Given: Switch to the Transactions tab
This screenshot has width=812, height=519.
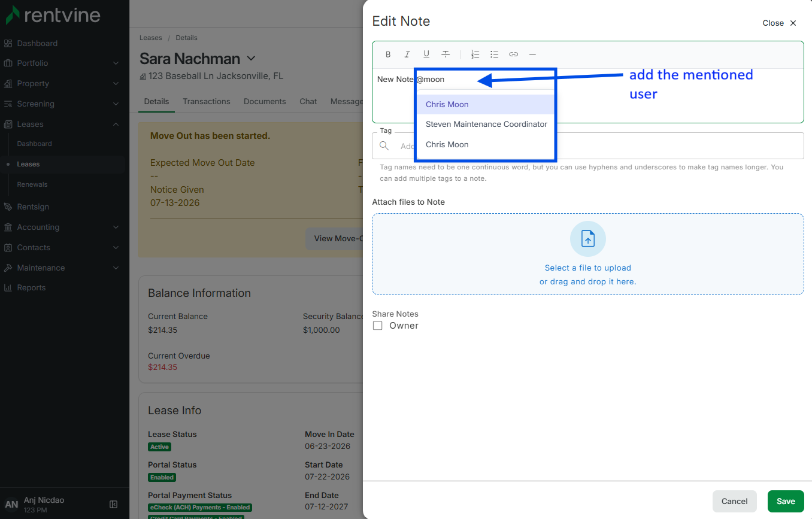Looking at the screenshot, I should [207, 101].
